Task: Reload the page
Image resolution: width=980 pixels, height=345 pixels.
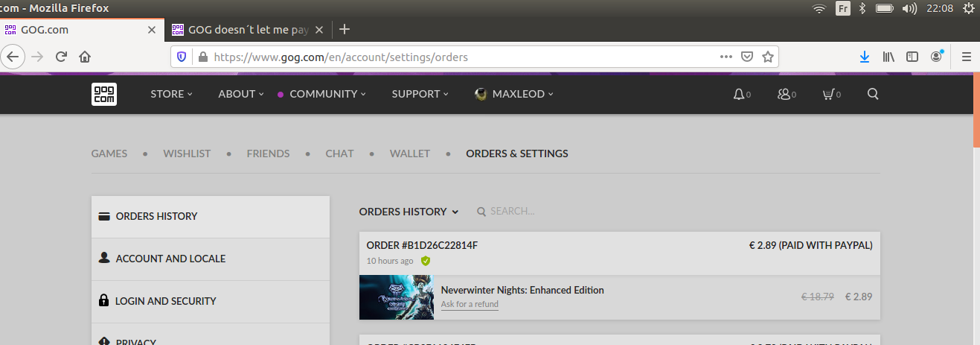Action: [x=62, y=57]
